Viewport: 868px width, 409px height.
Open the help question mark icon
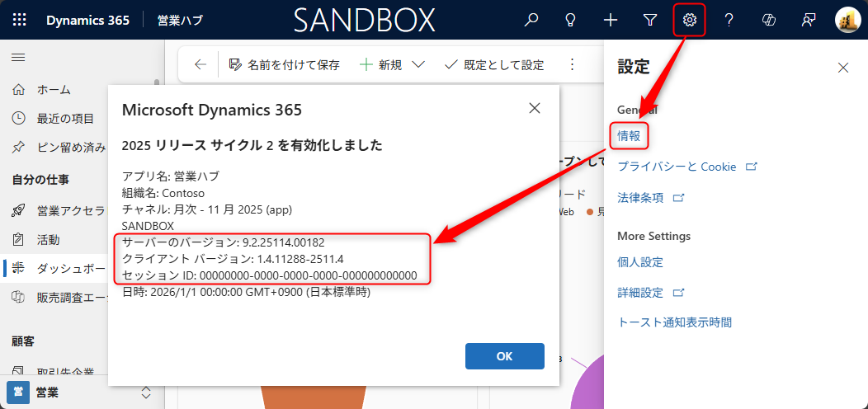[729, 20]
